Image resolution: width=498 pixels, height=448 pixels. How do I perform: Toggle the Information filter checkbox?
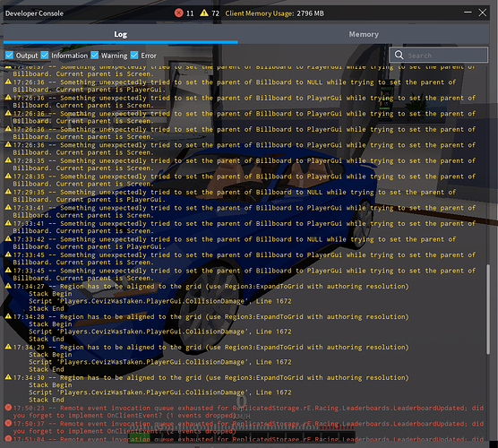click(x=45, y=56)
